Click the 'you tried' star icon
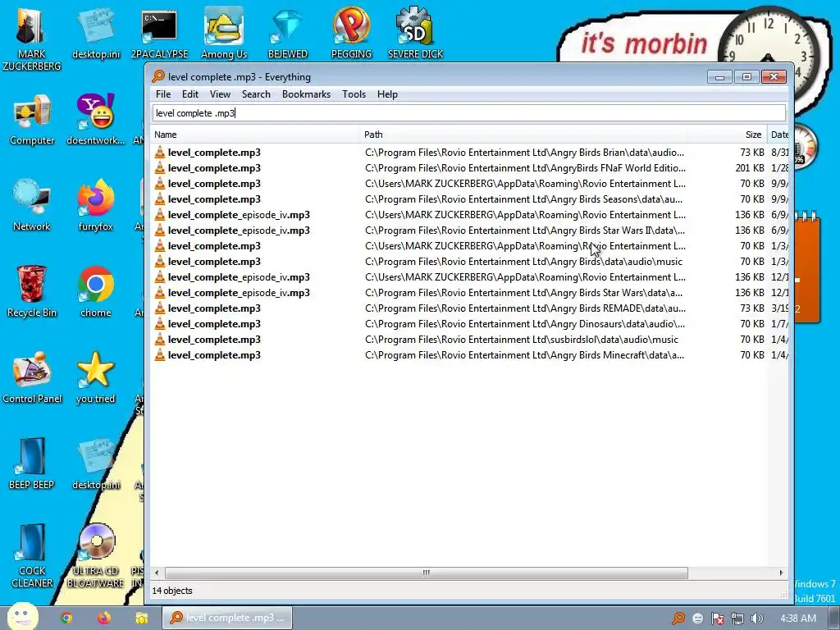840x630 pixels. point(95,378)
